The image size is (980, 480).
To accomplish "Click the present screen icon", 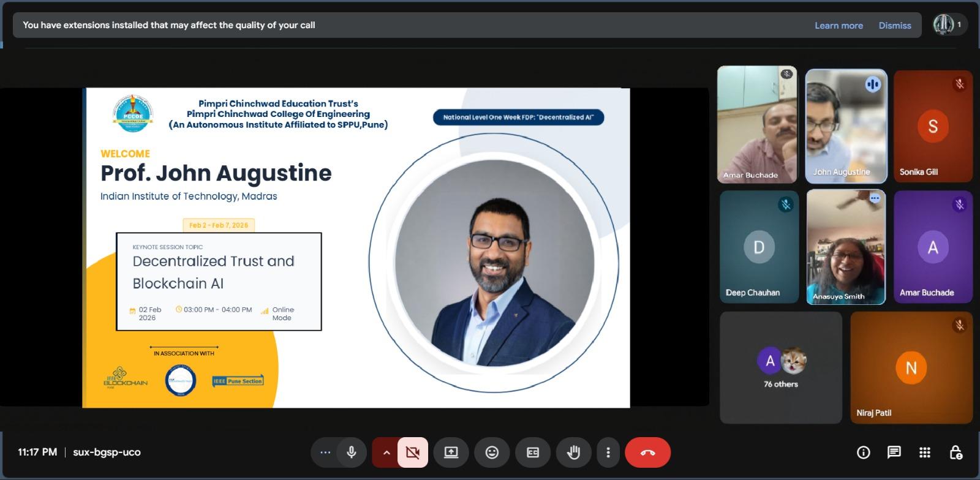I will pyautogui.click(x=451, y=452).
